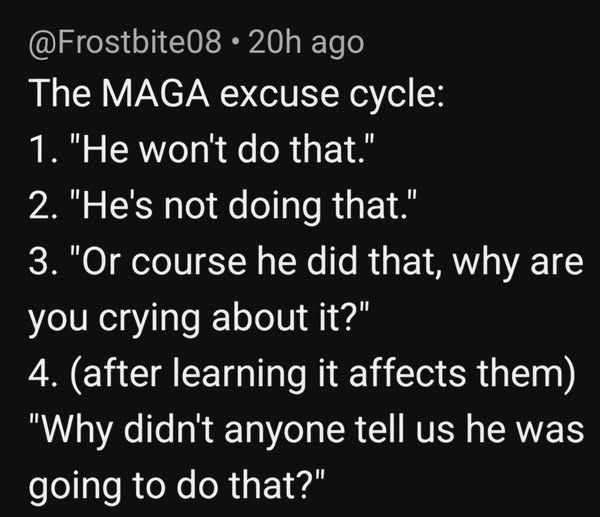Click the words 'he was' ending that line
This screenshot has height=517, width=600.
click(525, 430)
